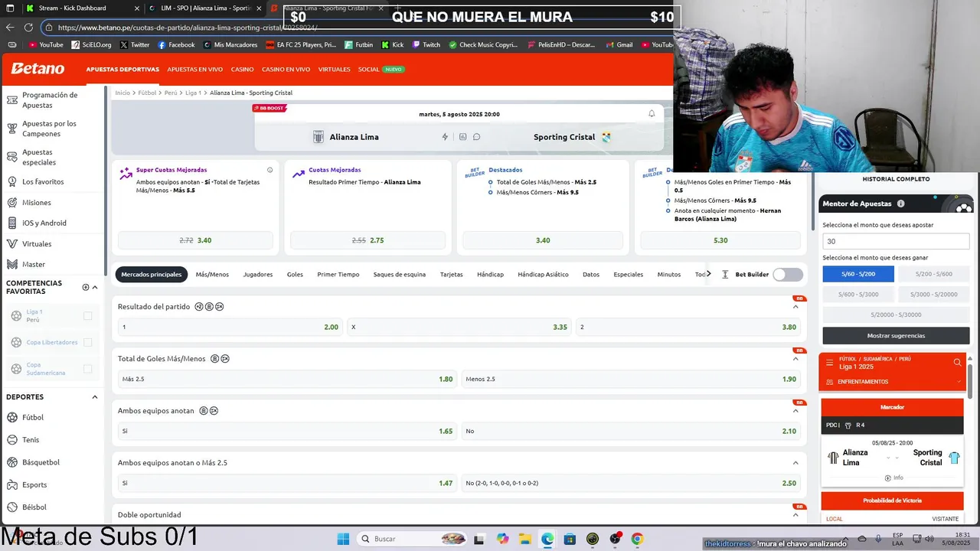The width and height of the screenshot is (980, 551).
Task: Open match statistics icon beside lightning
Action: point(462,137)
